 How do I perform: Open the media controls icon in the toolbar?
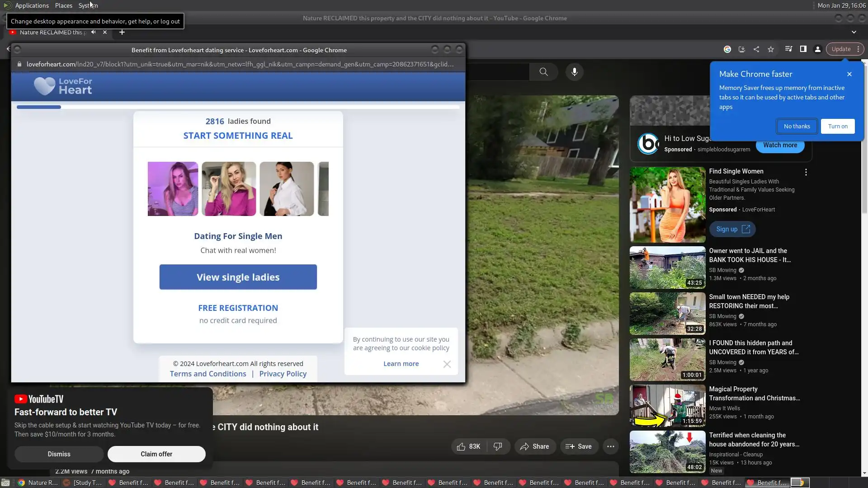coord(788,49)
